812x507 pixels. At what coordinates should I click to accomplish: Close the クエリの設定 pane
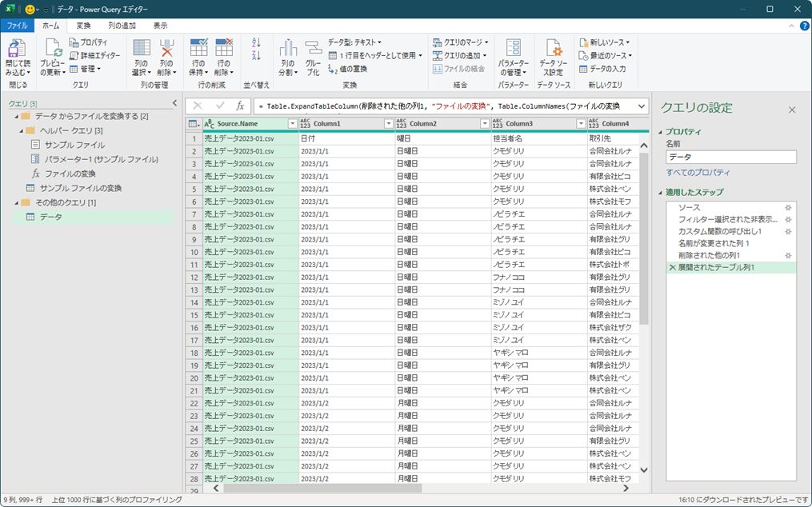(792, 110)
